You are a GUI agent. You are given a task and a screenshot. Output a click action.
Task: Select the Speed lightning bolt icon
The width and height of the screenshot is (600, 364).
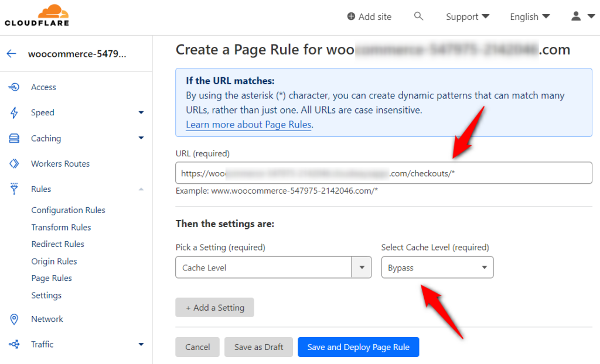[x=13, y=112]
